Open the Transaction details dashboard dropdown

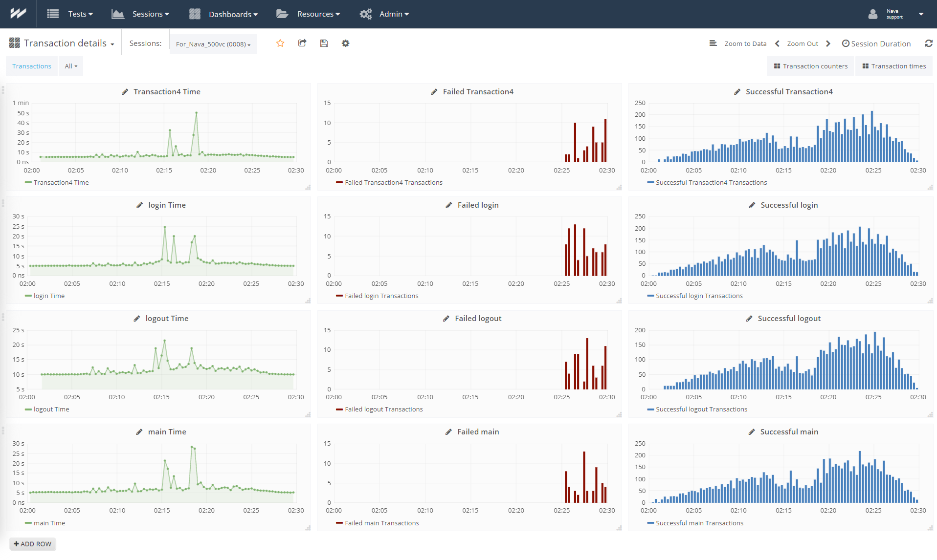click(68, 43)
